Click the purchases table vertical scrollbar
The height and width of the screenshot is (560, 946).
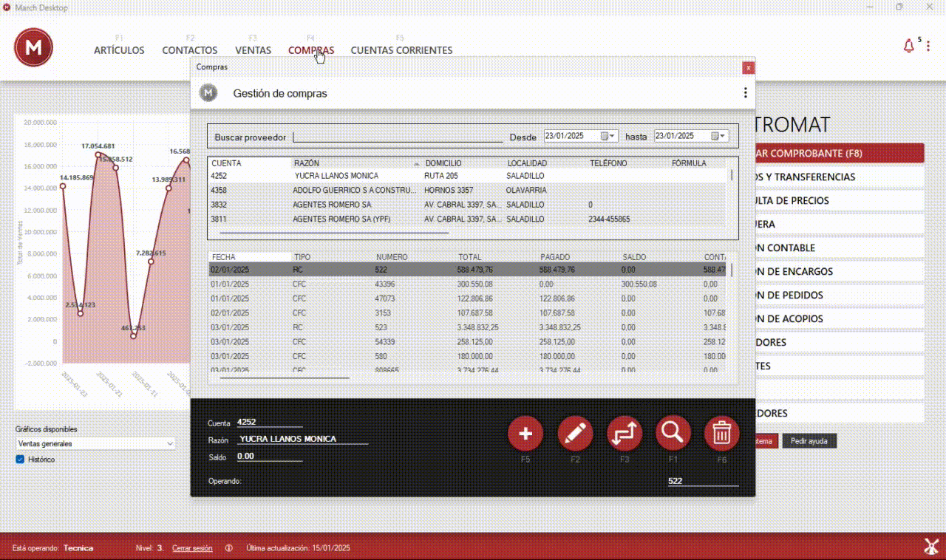[x=732, y=270]
